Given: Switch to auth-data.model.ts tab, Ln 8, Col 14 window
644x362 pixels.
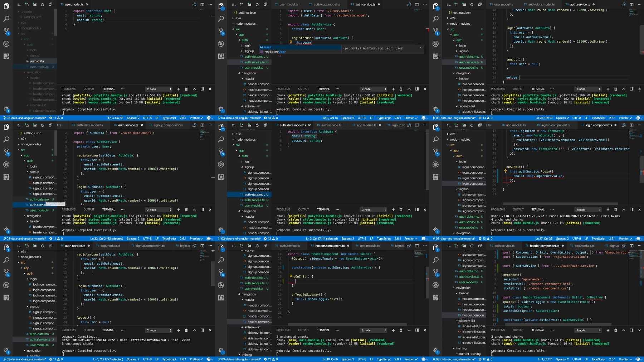Looking at the screenshot, I should [327, 4].
